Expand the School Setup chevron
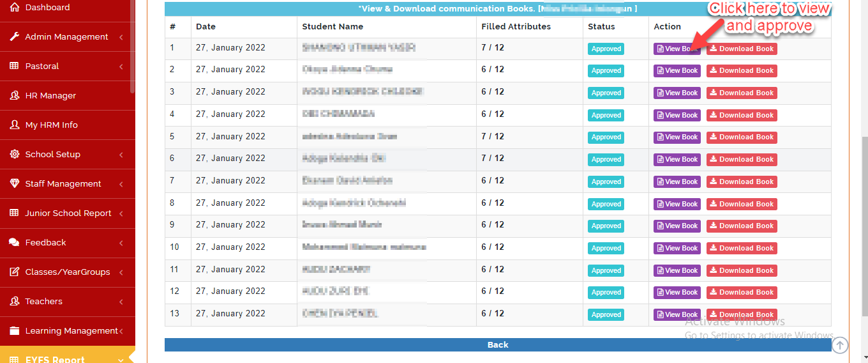 tap(121, 155)
